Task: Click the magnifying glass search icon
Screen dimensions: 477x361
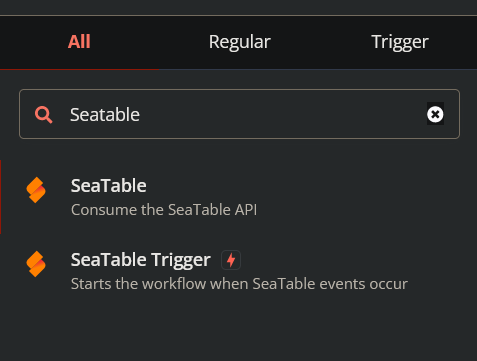Action: (44, 115)
